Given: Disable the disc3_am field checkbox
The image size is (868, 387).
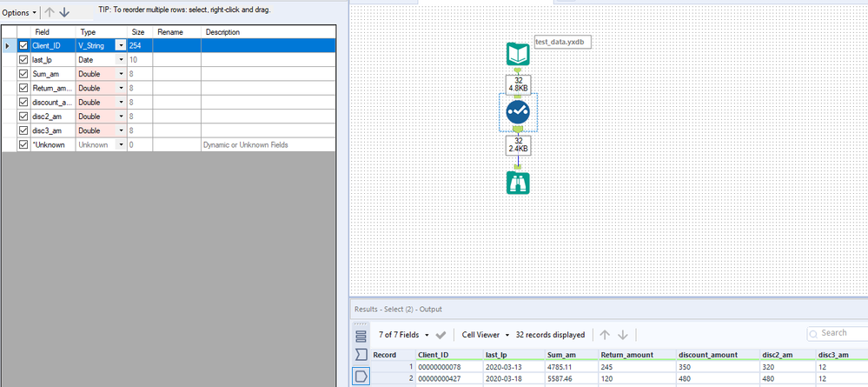Looking at the screenshot, I should 23,130.
